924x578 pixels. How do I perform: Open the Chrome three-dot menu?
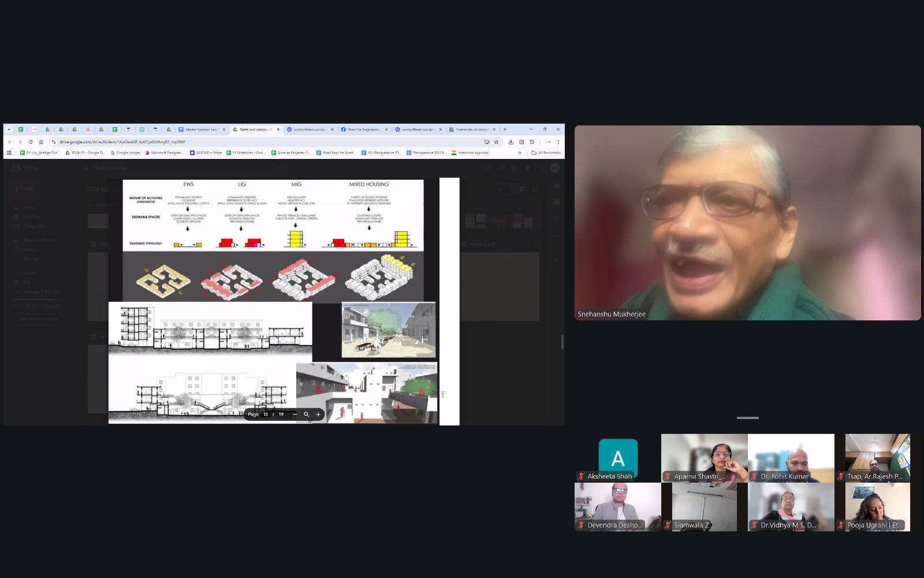558,142
